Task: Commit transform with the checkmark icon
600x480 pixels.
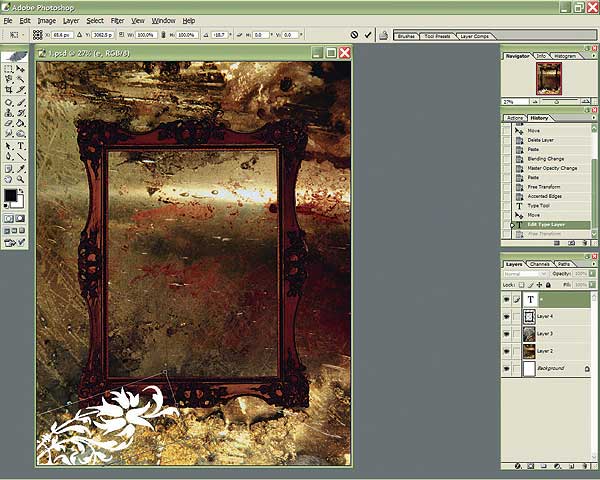Action: tap(368, 34)
